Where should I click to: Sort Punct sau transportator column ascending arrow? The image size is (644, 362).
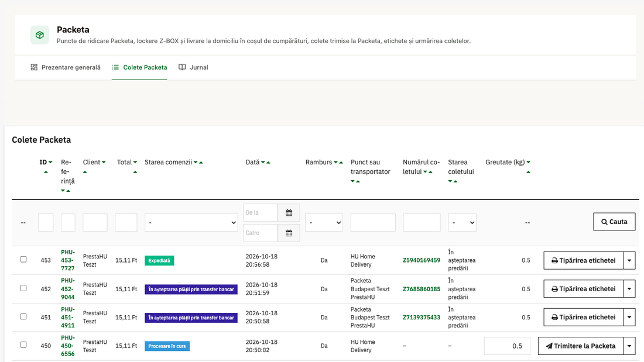358,181
